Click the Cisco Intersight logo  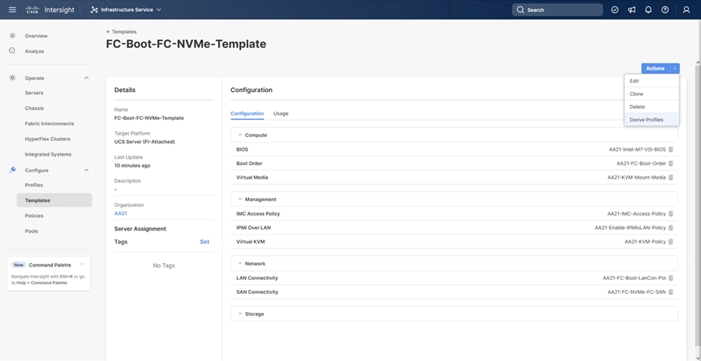click(x=50, y=10)
